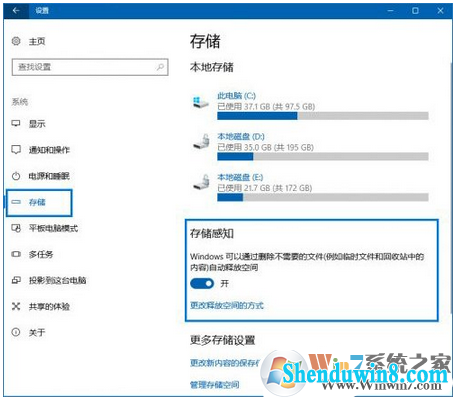Viewport: 458px width, 399px height.
Task: Click the text 已使用 35.0 GB (共 195 GB)
Action: (265, 147)
